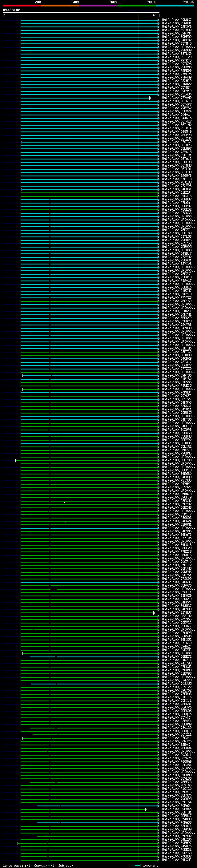Click the green ~80% identity legend segment
This screenshot has width=197, height=868.
click(x=137, y=6)
